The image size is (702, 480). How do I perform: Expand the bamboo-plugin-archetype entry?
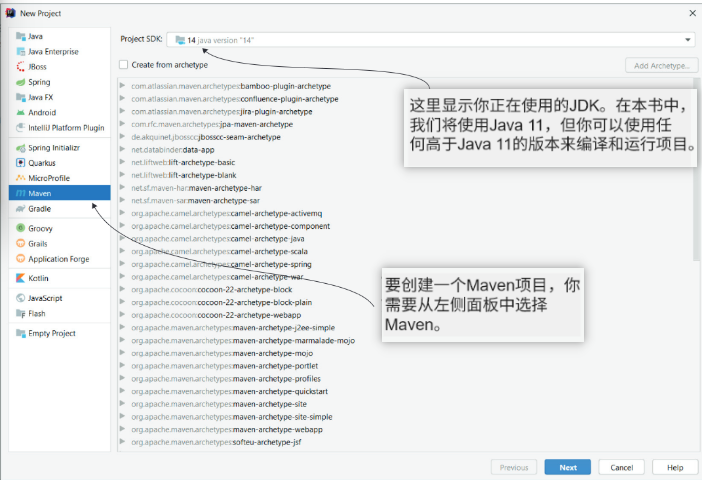(122, 86)
